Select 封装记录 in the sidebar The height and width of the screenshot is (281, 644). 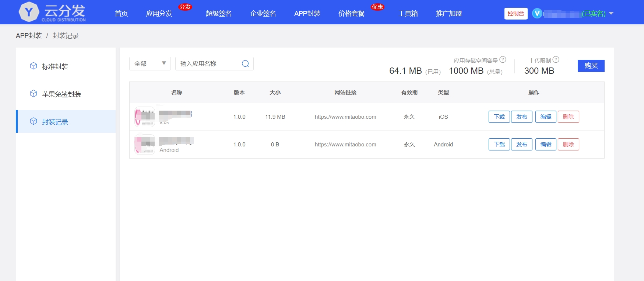click(x=55, y=122)
